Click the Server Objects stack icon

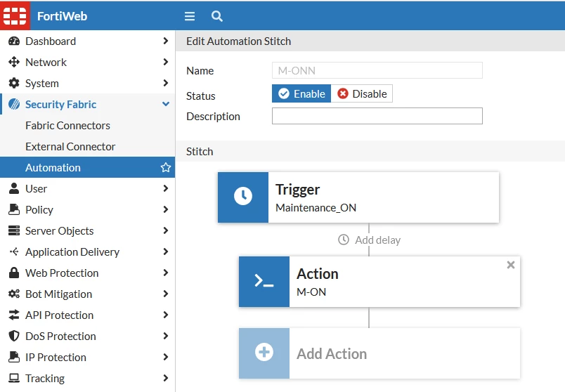click(14, 230)
